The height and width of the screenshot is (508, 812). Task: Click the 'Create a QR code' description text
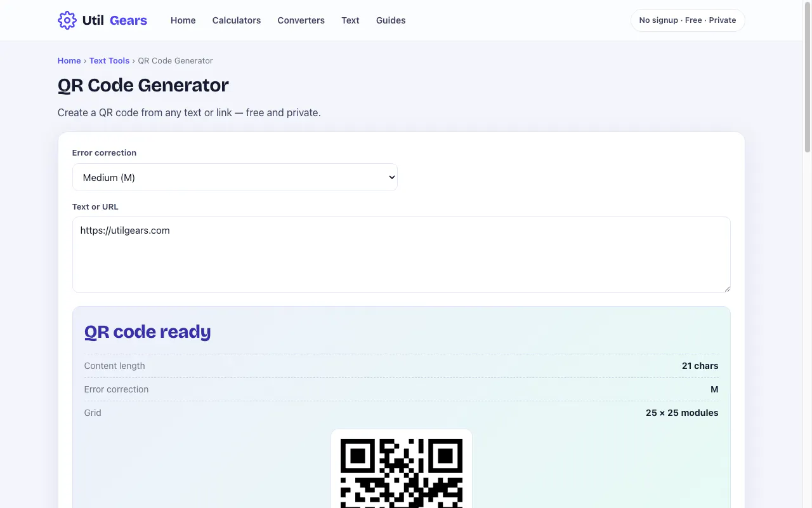(x=189, y=113)
